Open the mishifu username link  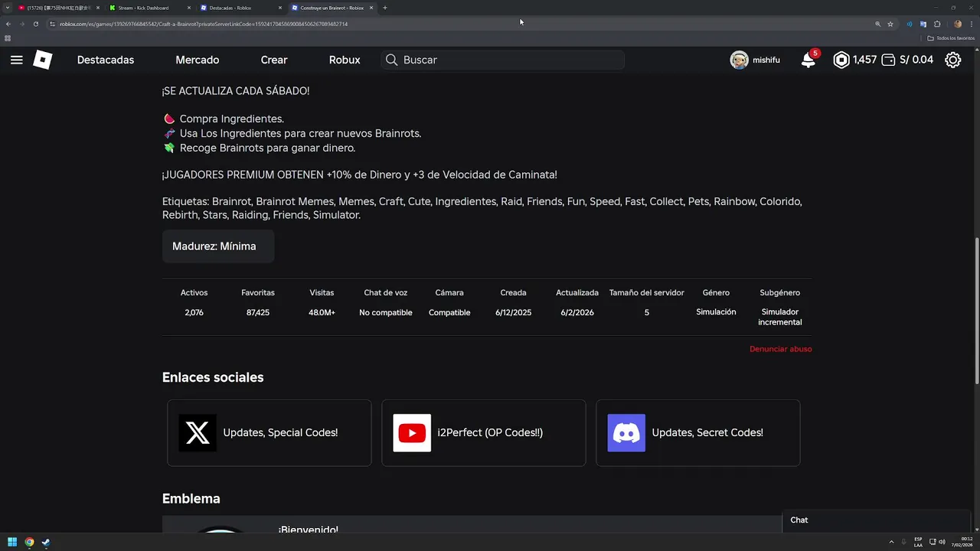766,60
